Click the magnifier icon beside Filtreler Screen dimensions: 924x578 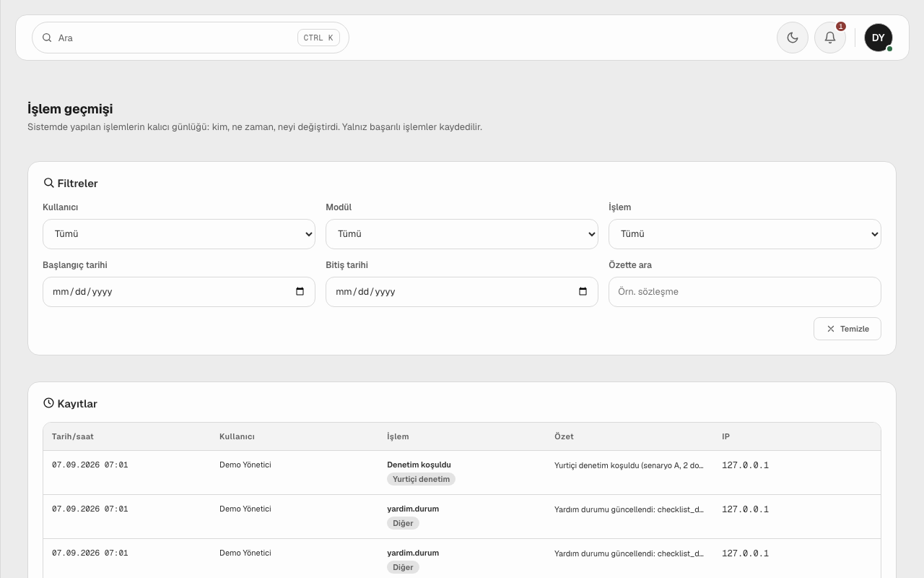pos(49,183)
